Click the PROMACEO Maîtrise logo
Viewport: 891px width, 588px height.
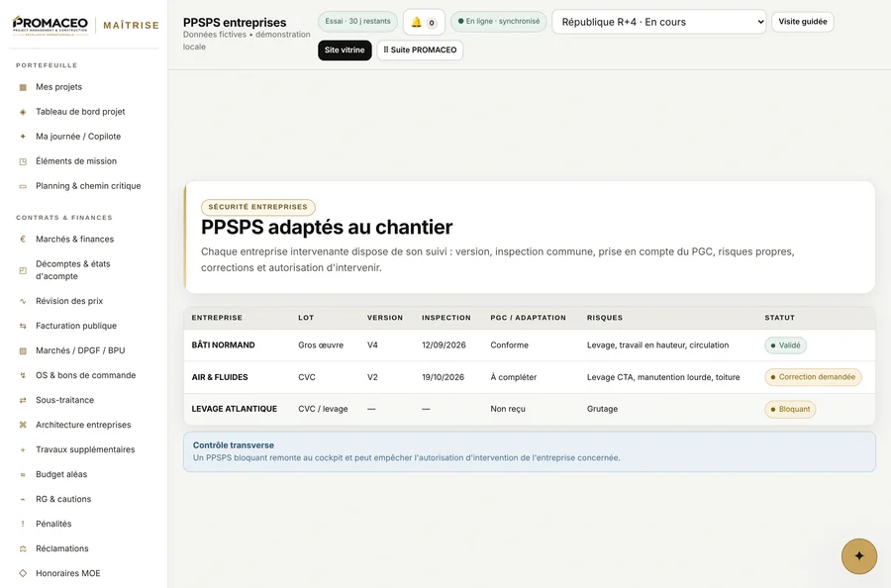tap(85, 25)
